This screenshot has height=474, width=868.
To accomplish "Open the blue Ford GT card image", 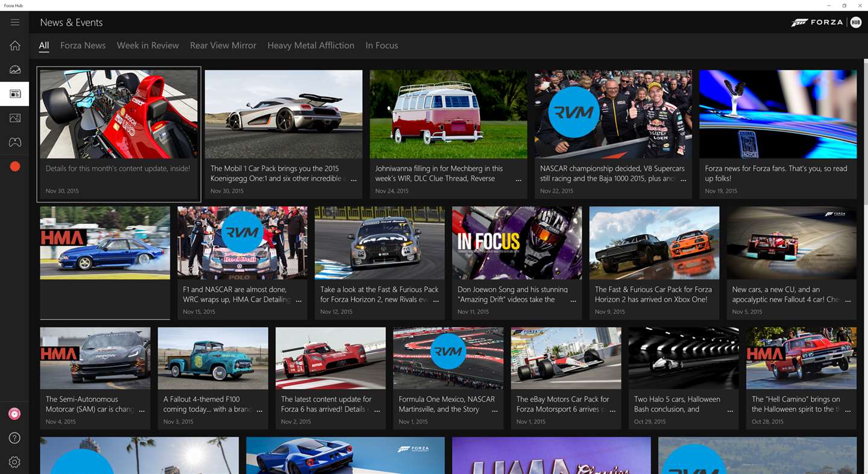I will [345, 455].
